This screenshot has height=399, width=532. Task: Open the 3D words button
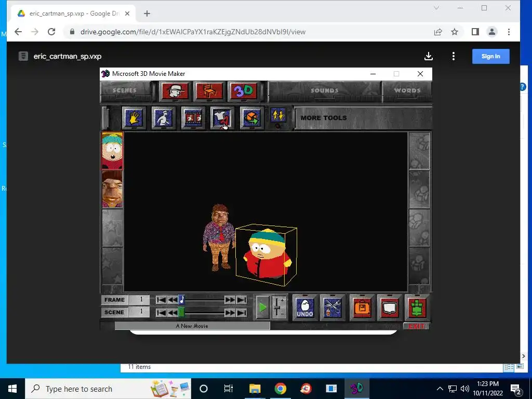[244, 90]
